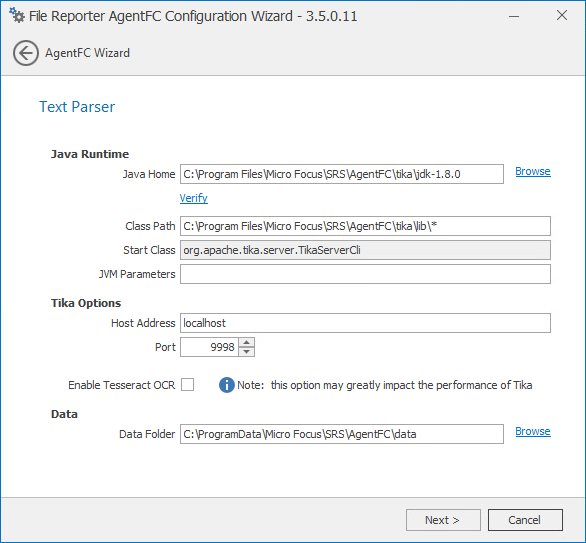Go back using the circular arrow icon
586x543 pixels.
point(26,53)
